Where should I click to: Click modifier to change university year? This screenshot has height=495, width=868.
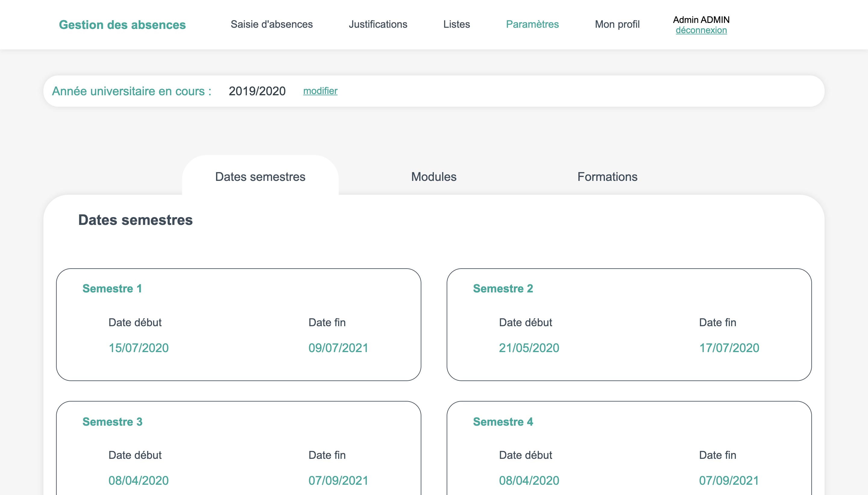(x=320, y=91)
